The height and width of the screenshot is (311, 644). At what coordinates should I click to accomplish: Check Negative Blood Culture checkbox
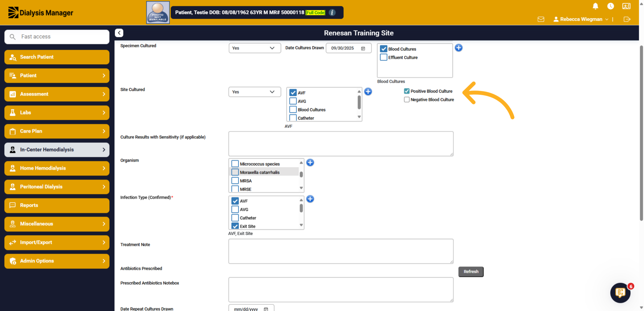pos(407,100)
